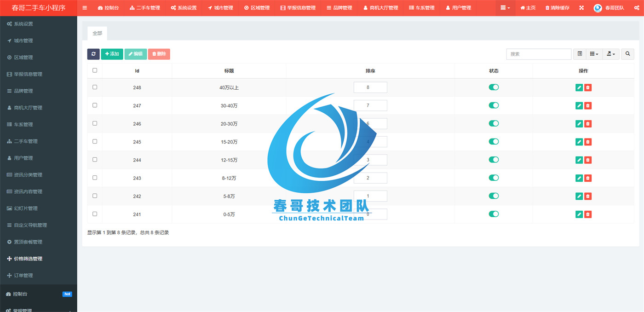Click the green 添加 button
The height and width of the screenshot is (312, 644).
pyautogui.click(x=112, y=54)
